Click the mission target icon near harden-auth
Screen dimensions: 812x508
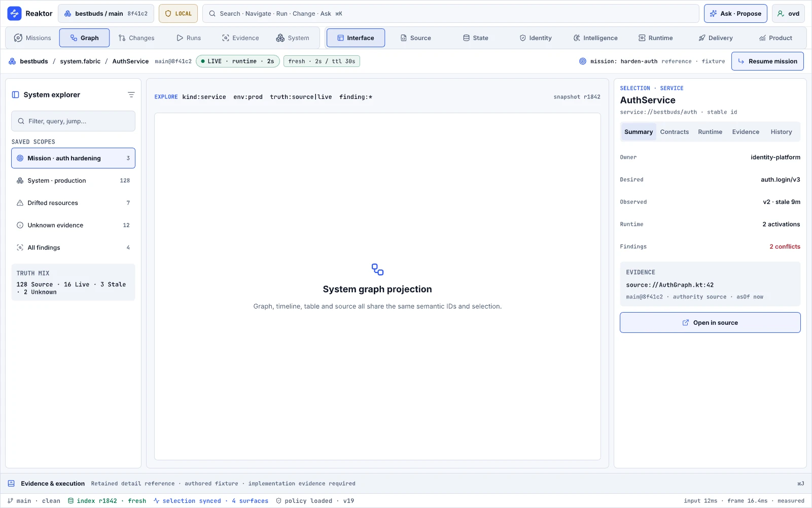coord(583,61)
